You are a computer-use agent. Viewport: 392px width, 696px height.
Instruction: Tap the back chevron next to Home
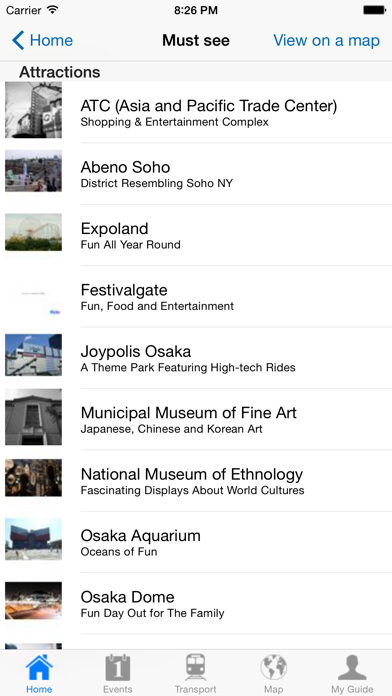(x=18, y=40)
